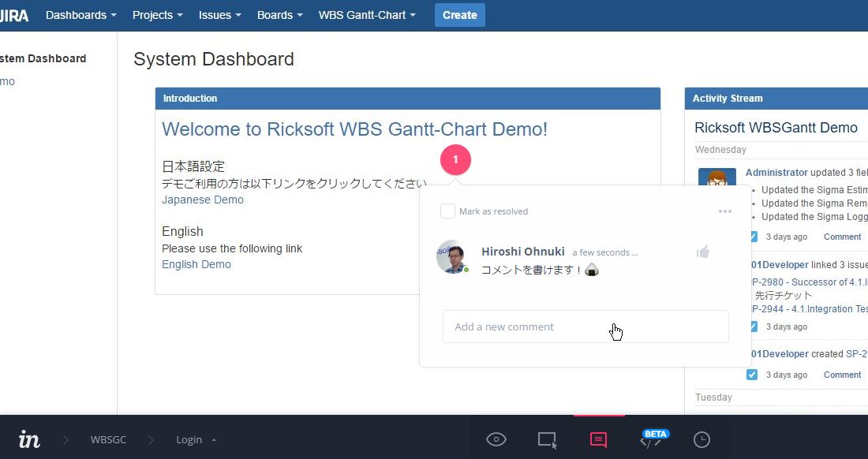The width and height of the screenshot is (868, 459).
Task: Click the Create button
Action: (x=459, y=15)
